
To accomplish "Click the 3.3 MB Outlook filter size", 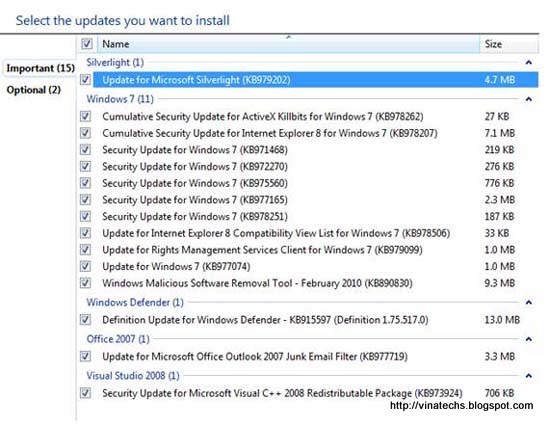I will 500,357.
